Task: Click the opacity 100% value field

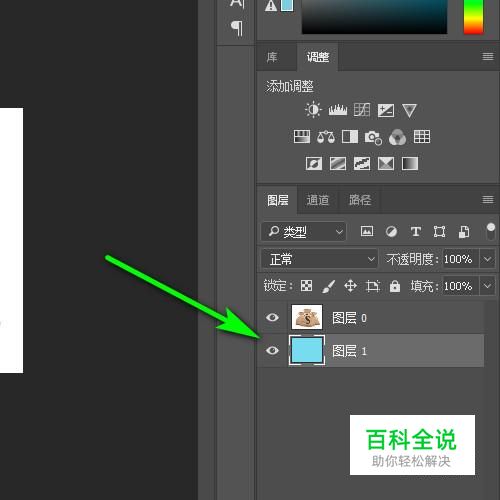Action: pyautogui.click(x=460, y=259)
